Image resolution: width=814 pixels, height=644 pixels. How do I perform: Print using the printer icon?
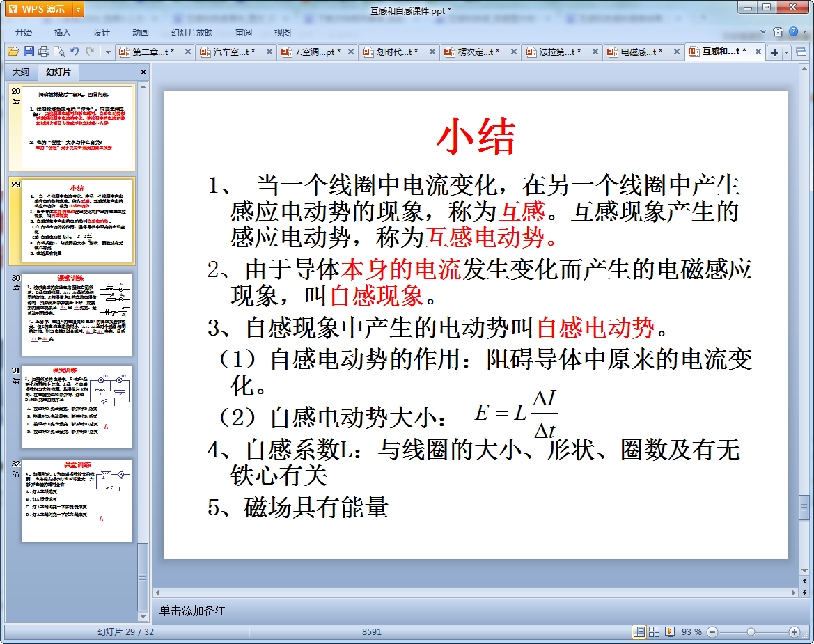44,52
